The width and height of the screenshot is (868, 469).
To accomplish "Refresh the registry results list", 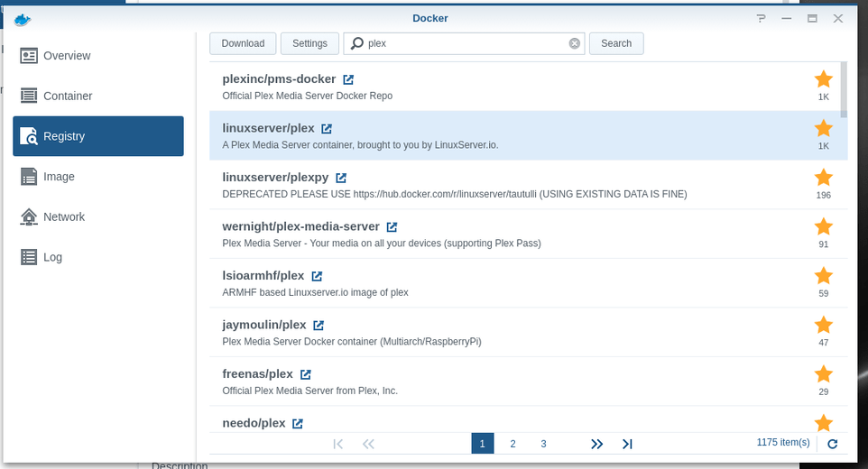I will pyautogui.click(x=833, y=444).
